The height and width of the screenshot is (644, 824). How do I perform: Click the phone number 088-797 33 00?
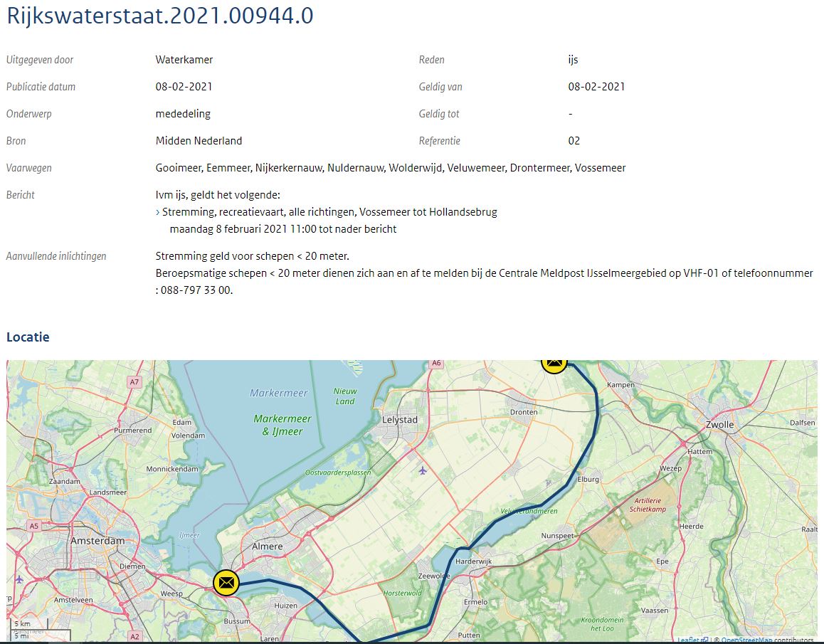(x=196, y=290)
